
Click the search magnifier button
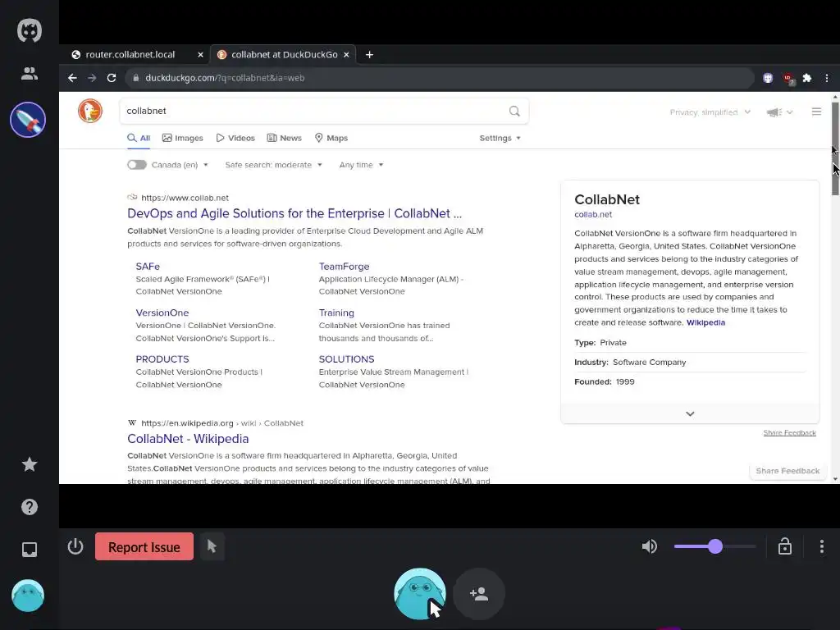(514, 111)
